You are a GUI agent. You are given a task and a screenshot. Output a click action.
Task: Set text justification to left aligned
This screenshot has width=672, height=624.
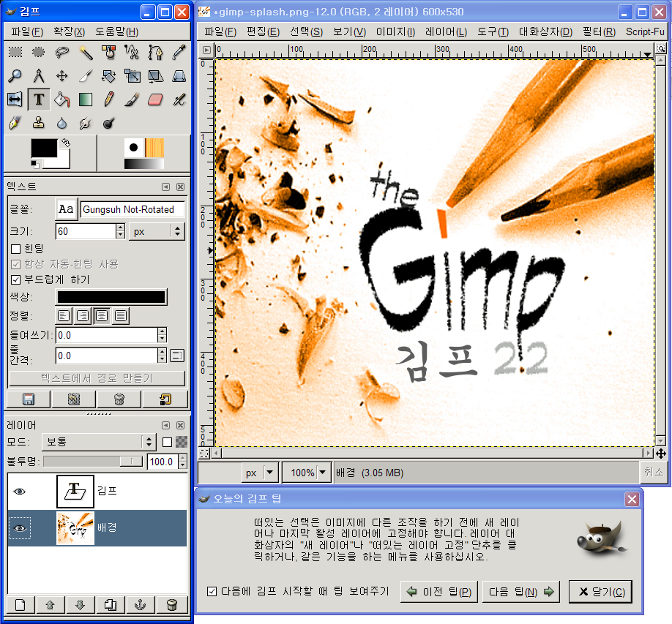click(64, 316)
